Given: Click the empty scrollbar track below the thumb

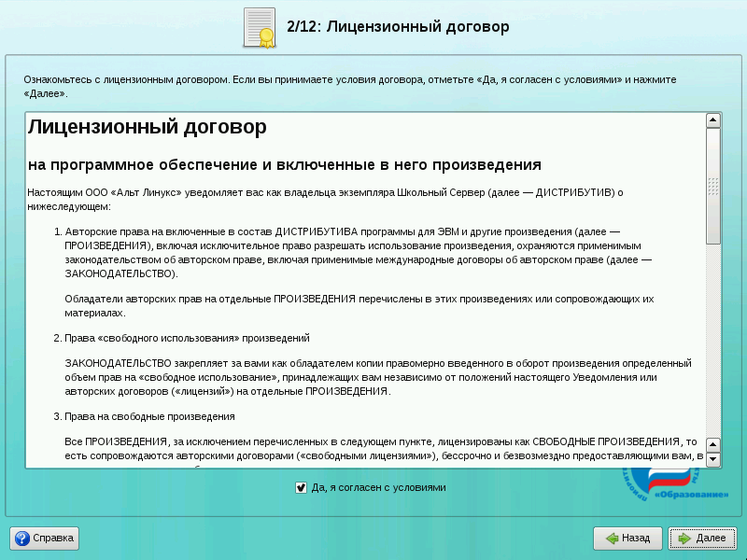Looking at the screenshot, I should point(713,345).
